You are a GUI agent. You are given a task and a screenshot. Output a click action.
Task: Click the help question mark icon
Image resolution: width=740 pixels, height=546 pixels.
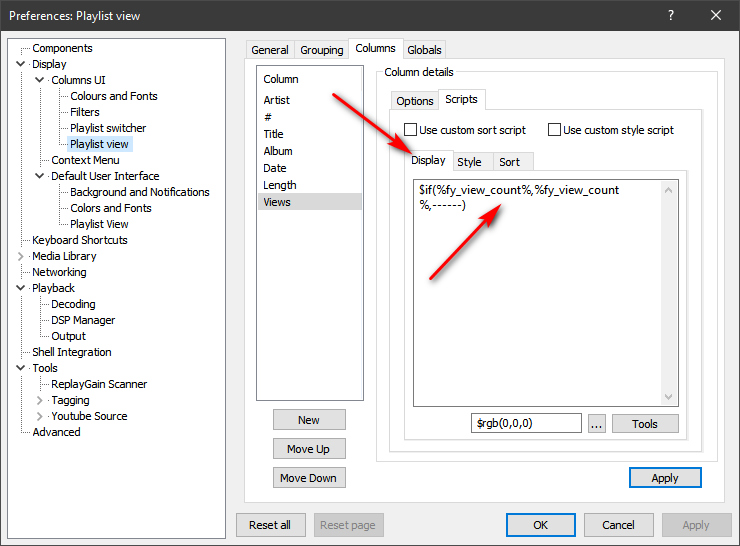point(670,15)
